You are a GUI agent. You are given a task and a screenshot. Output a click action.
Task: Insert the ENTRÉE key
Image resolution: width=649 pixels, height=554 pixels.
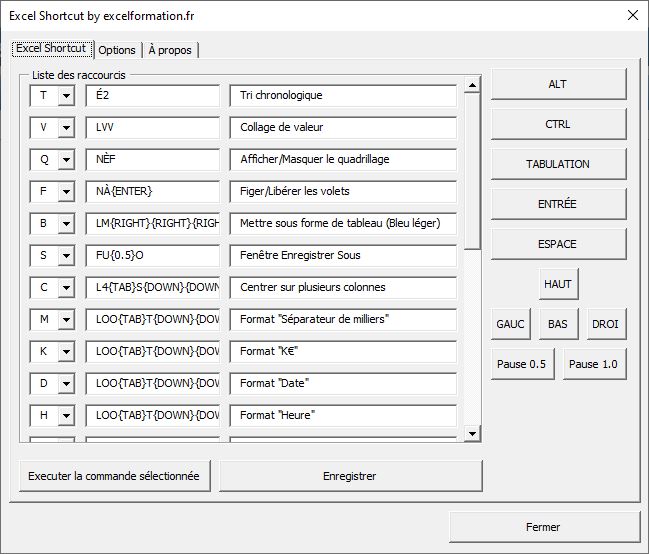(558, 204)
